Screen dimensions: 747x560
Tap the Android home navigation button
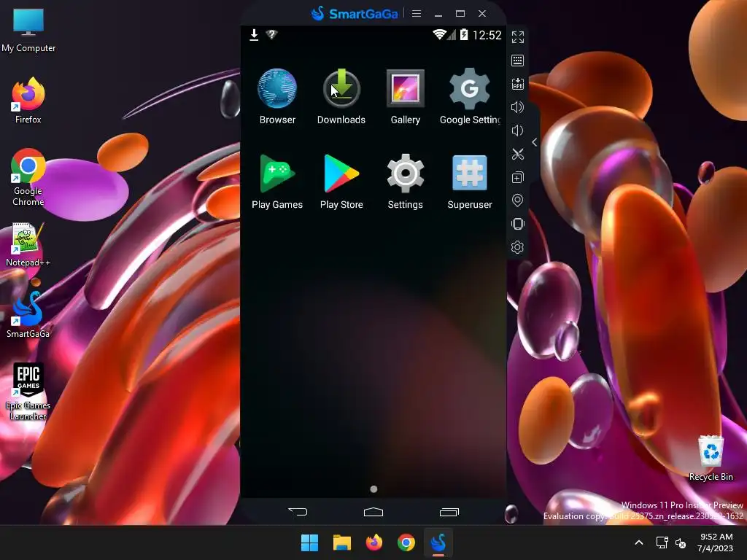373,512
